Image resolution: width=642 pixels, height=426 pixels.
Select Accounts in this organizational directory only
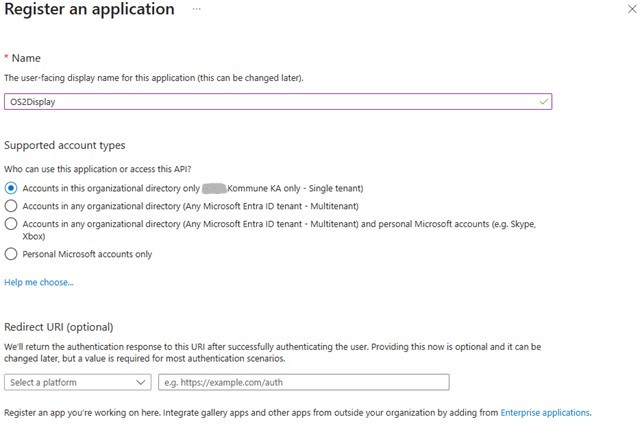click(11, 188)
